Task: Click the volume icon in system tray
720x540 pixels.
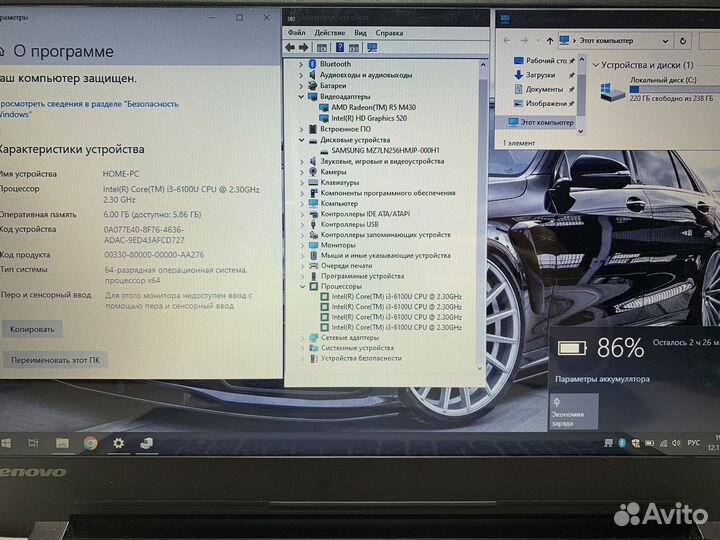Action: 676,443
